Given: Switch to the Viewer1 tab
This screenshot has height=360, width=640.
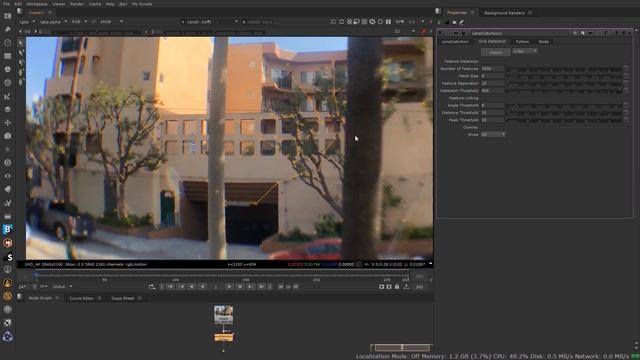Looking at the screenshot, I should [x=36, y=13].
